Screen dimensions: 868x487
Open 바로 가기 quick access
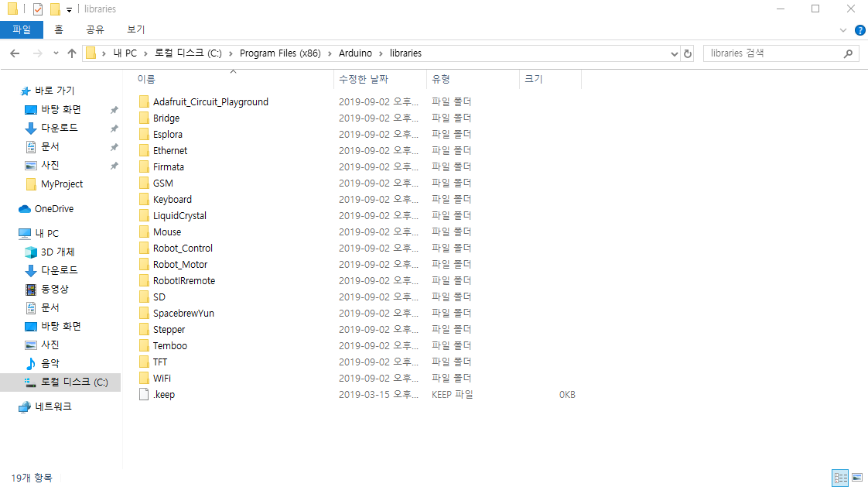tap(47, 91)
